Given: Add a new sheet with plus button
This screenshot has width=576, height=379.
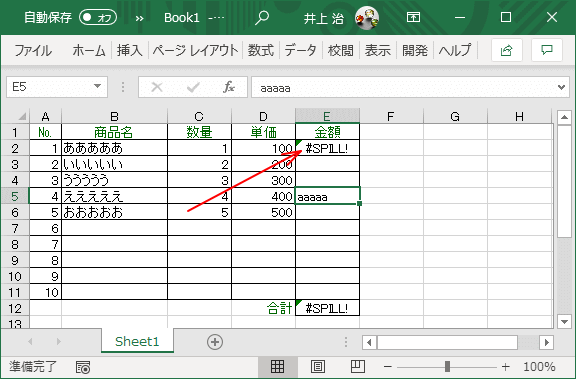Looking at the screenshot, I should click(215, 342).
